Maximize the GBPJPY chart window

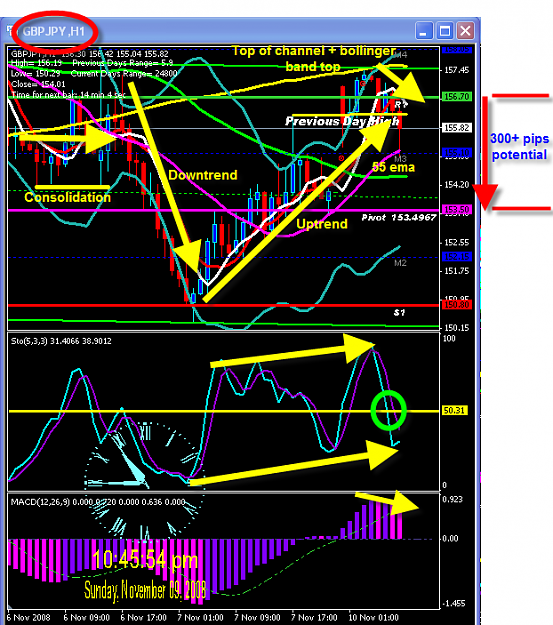coord(445,31)
